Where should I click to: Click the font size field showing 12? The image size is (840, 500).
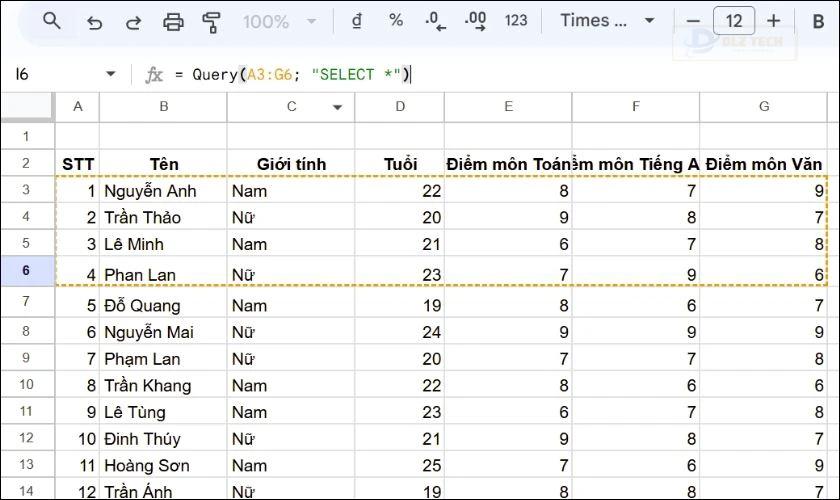pyautogui.click(x=734, y=21)
